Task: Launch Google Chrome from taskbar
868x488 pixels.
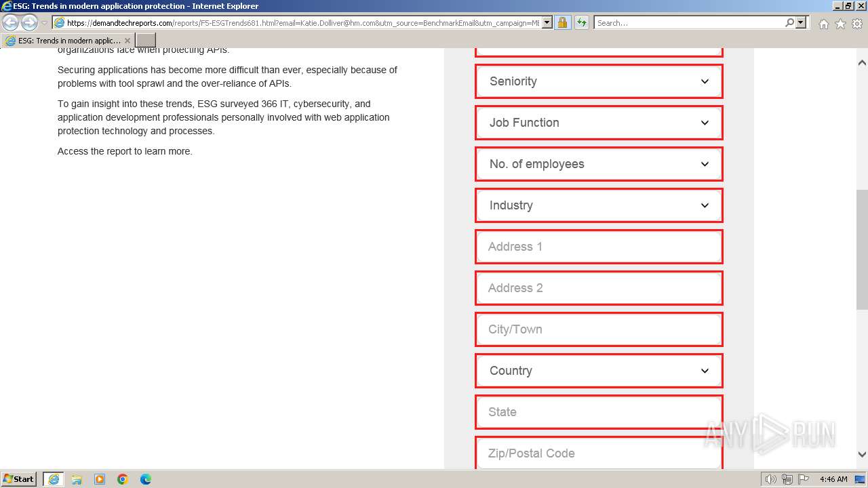Action: 123,479
